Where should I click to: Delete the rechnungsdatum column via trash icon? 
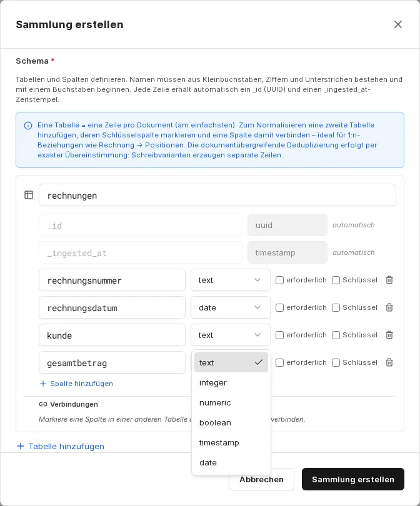click(x=389, y=307)
